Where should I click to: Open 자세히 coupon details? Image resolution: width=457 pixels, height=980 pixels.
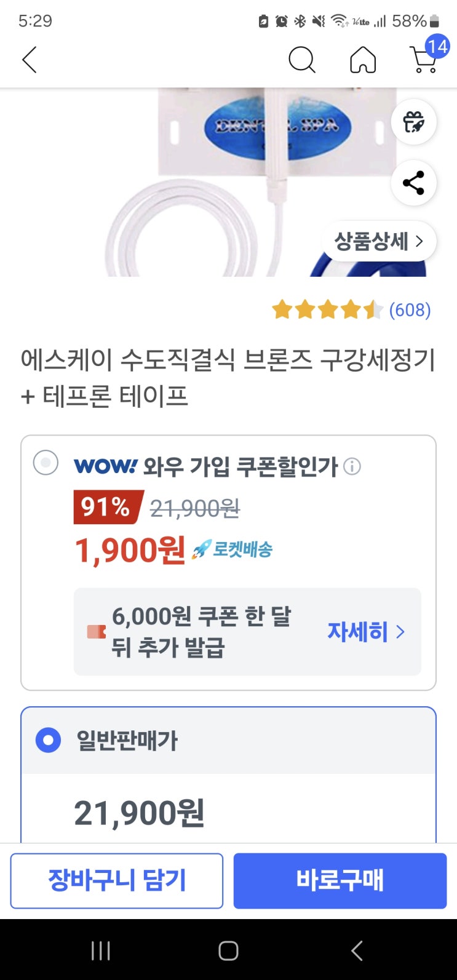click(365, 632)
